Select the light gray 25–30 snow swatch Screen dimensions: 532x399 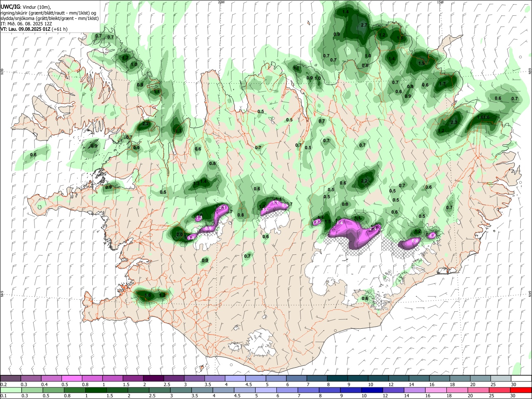500,378
